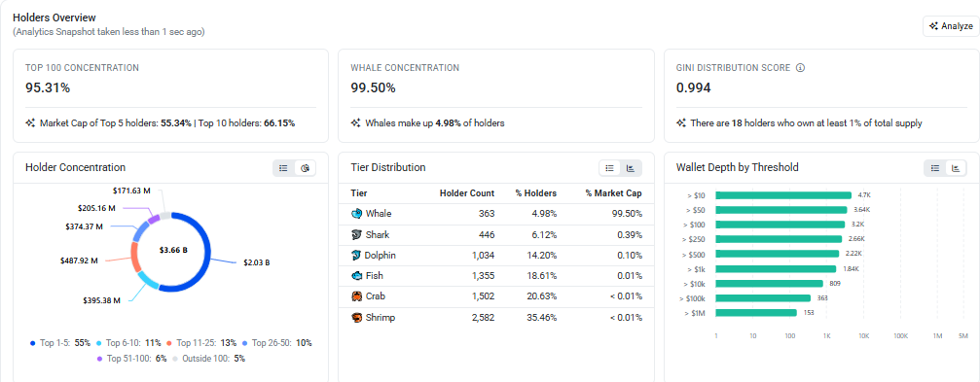Screen dimensions: 980x382
Task: Click the Shrimp tier icon
Action: (x=356, y=318)
